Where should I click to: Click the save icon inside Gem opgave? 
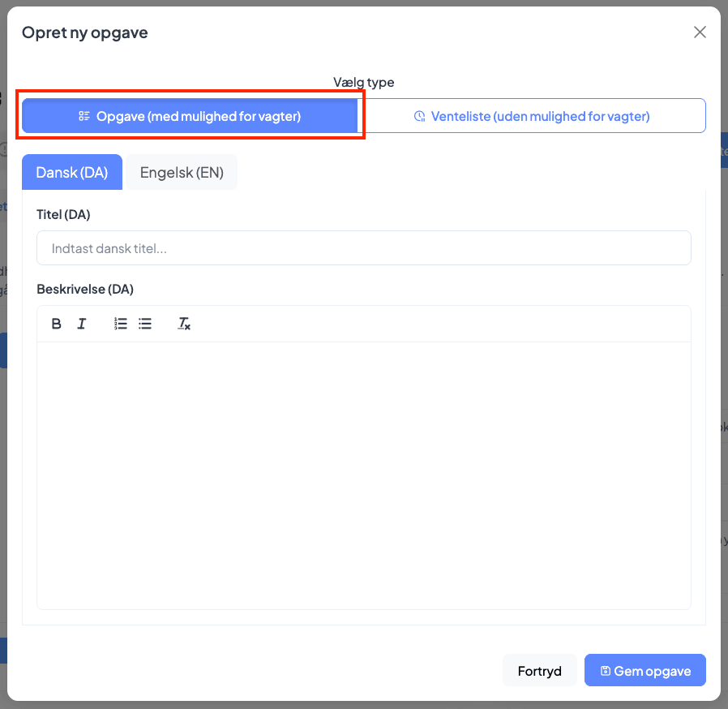604,670
